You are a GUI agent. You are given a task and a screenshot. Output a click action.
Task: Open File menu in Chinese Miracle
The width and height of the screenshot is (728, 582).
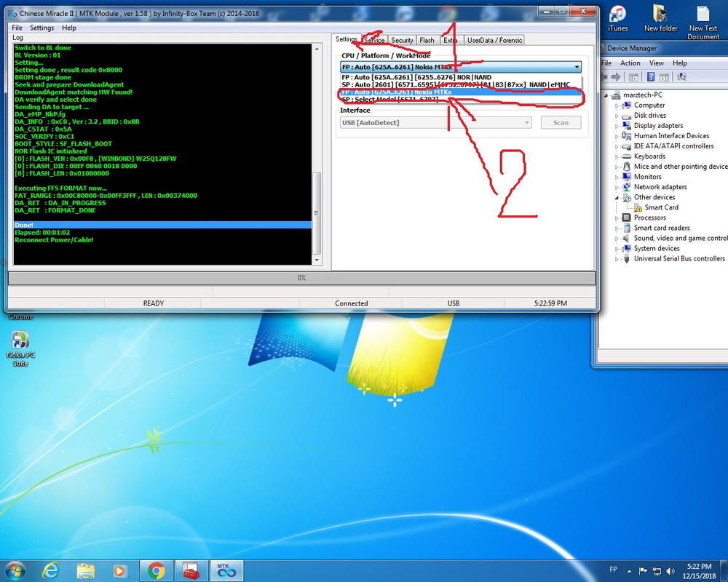pos(17,28)
